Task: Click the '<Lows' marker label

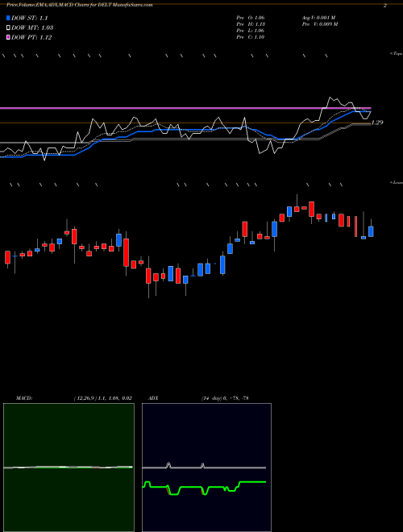Action: [397, 182]
